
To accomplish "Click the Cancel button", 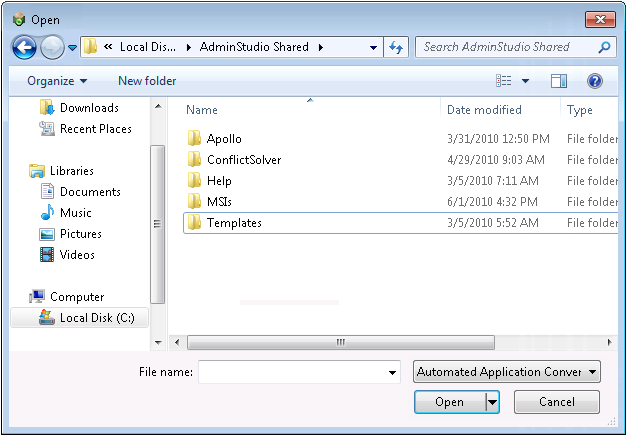I will pyautogui.click(x=556, y=402).
